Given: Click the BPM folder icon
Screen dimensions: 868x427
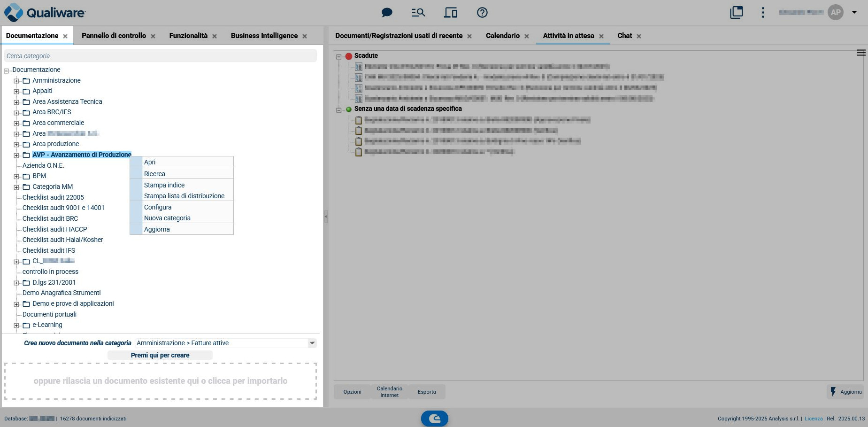Looking at the screenshot, I should 26,176.
